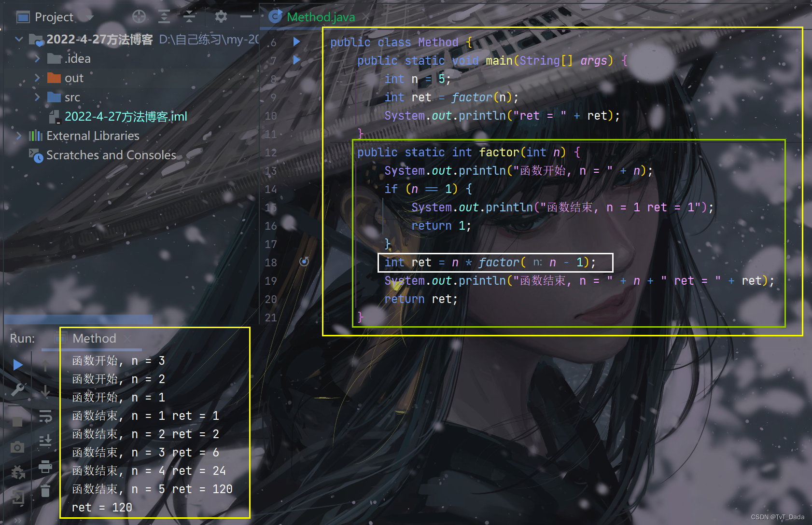This screenshot has height=525, width=812.
Task: Select the Method run tab
Action: tap(94, 338)
